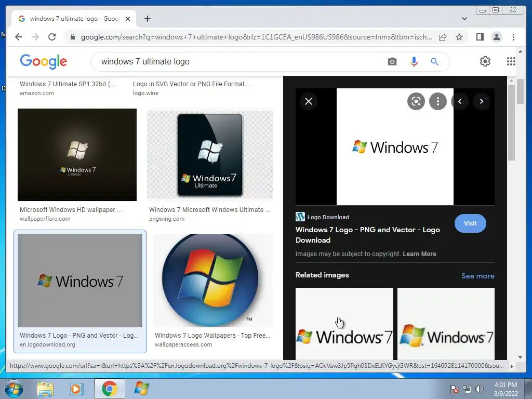Image resolution: width=532 pixels, height=399 pixels.
Task: Open the round Windows orb wallpaper thumbnail
Action: 212,280
